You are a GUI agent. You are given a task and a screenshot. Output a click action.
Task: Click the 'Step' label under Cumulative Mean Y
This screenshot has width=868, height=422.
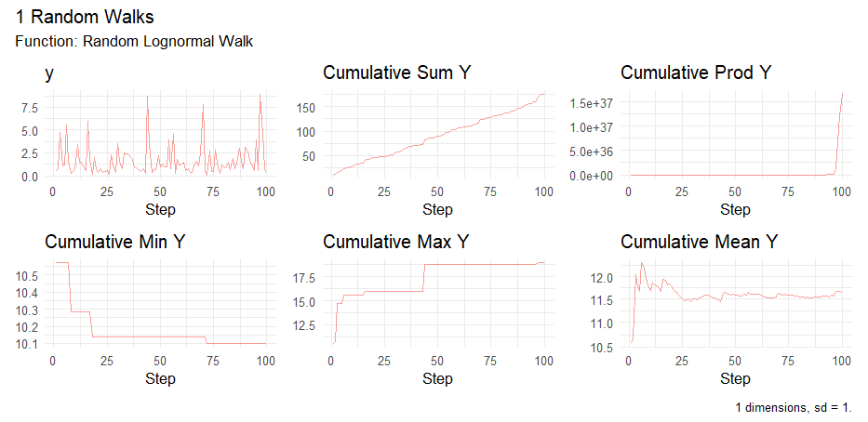[x=735, y=378]
